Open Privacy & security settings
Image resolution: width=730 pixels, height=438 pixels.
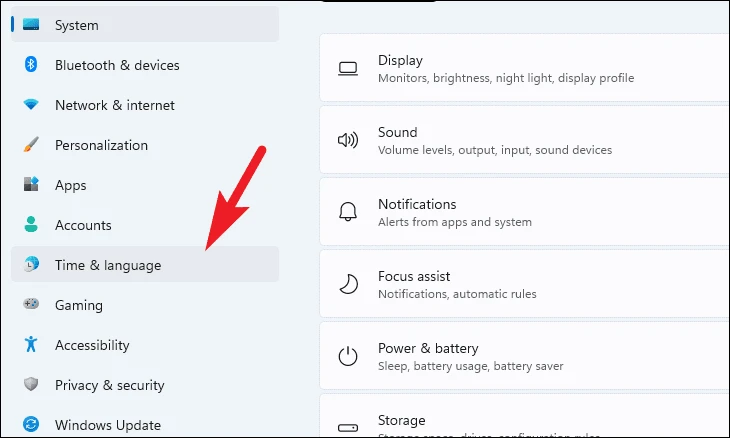click(x=145, y=384)
